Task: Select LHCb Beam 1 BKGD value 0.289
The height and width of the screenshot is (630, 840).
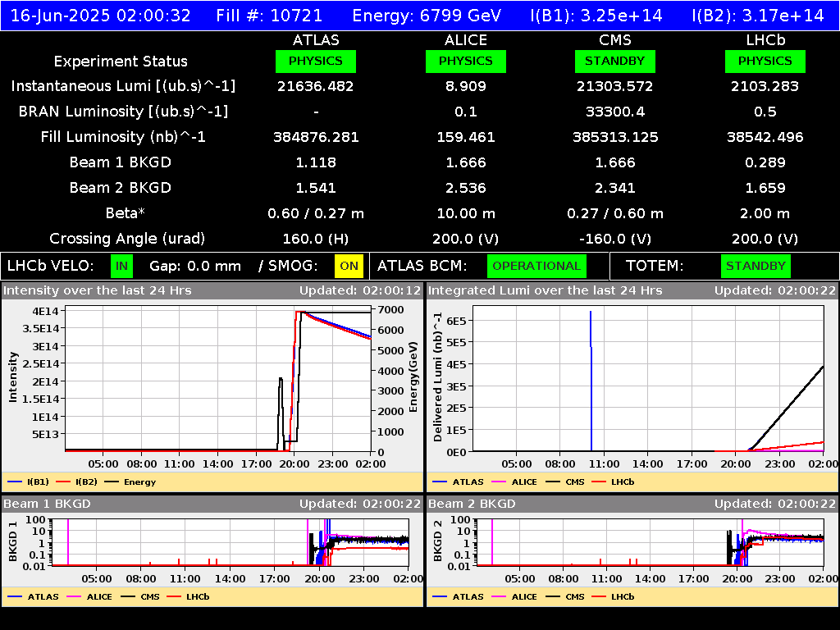Action: tap(765, 162)
